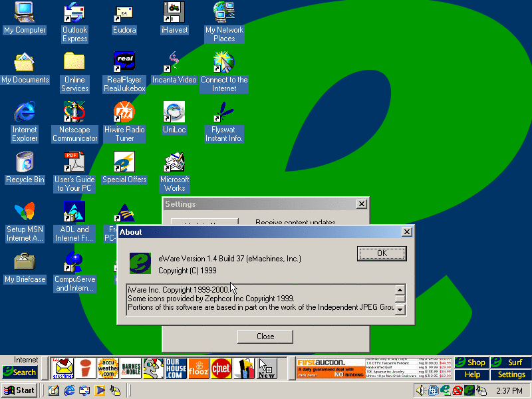
Task: Click scroll down arrow in About credits box
Action: pyautogui.click(x=400, y=309)
